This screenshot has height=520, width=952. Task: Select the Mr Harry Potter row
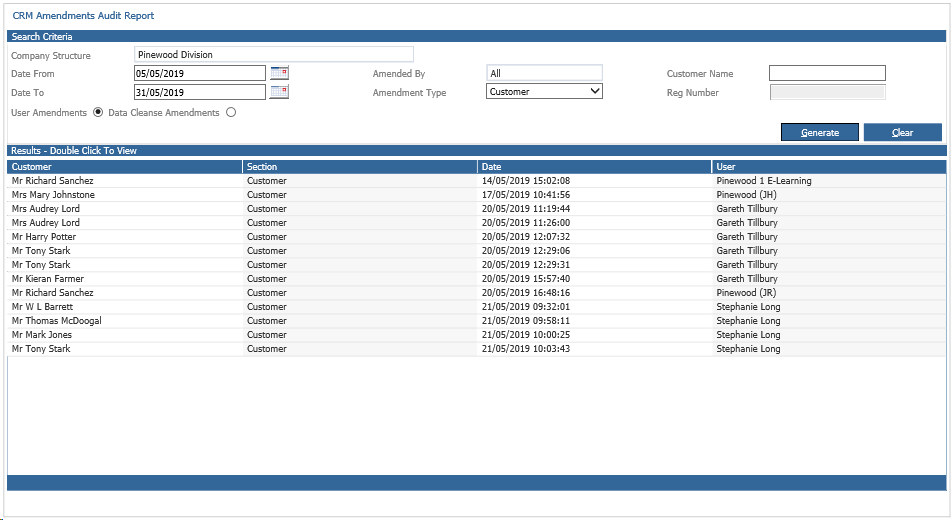pos(477,236)
